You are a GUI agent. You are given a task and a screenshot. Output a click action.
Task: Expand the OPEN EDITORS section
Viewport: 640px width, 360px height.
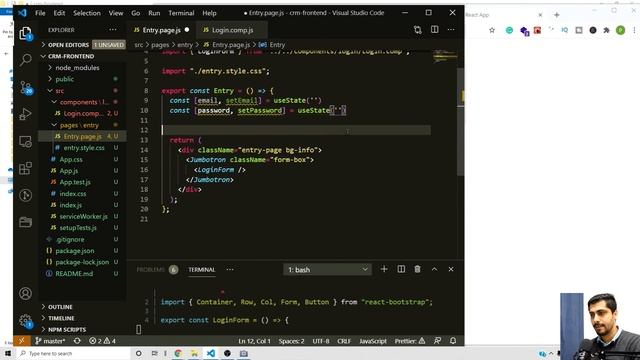83,44
